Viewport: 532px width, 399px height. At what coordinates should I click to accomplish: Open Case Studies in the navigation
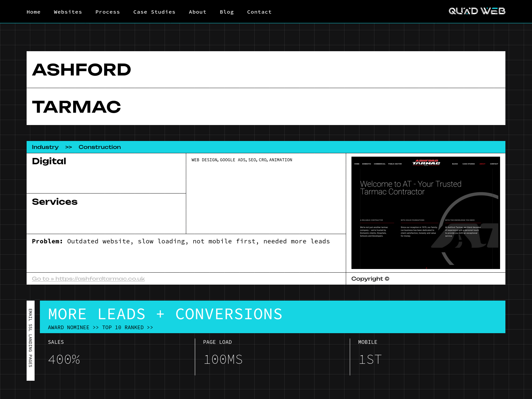point(154,12)
